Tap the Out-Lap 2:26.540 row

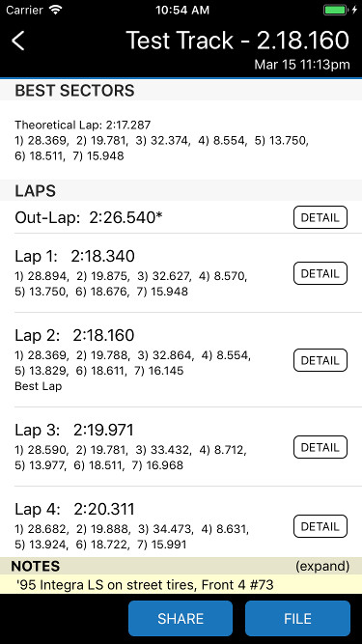[181, 217]
